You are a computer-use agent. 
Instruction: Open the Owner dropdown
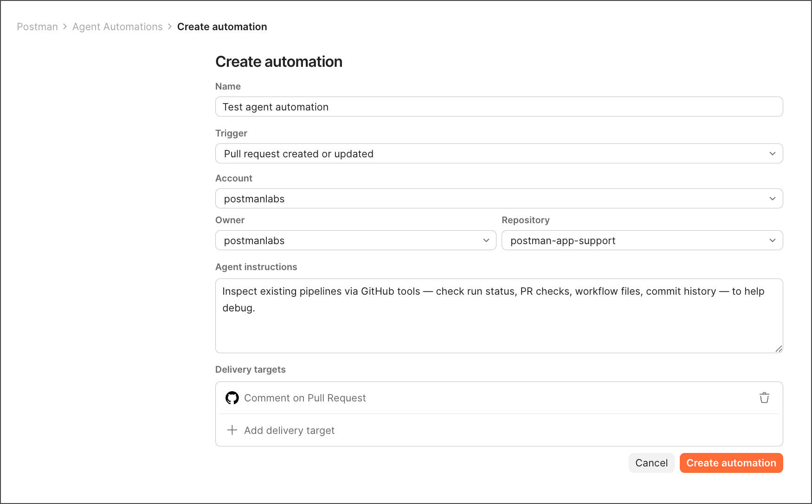click(x=355, y=240)
